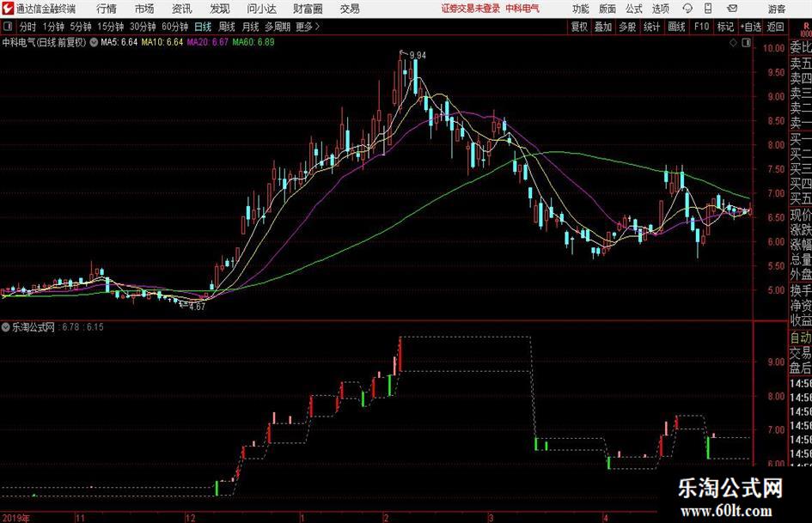Open the 财富圈 menu
The width and height of the screenshot is (812, 523).
click(308, 9)
